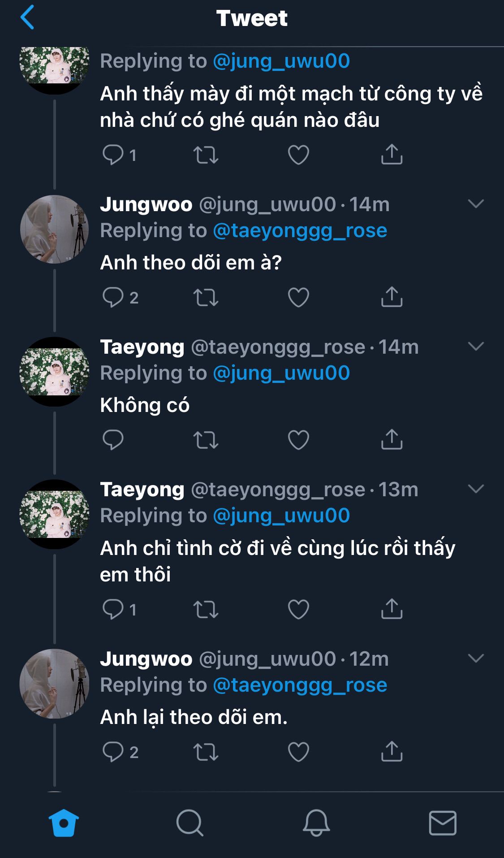504x858 pixels.
Task: Open the Notifications bell tab
Action: pyautogui.click(x=316, y=823)
